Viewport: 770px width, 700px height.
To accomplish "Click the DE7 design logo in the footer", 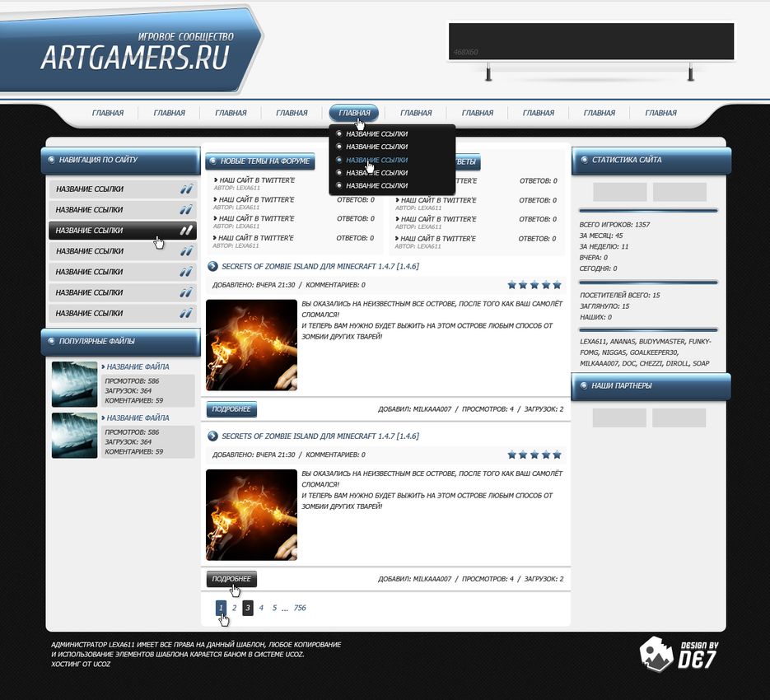I will pyautogui.click(x=679, y=654).
